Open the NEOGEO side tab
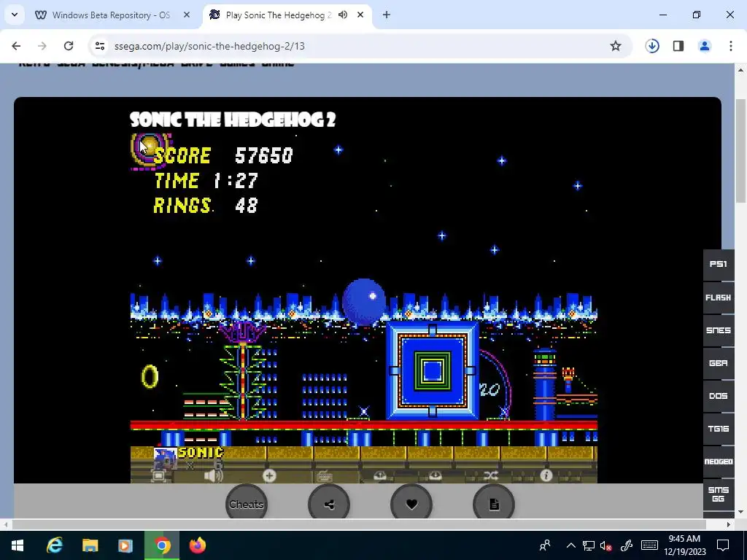This screenshot has height=560, width=747. pos(719,462)
